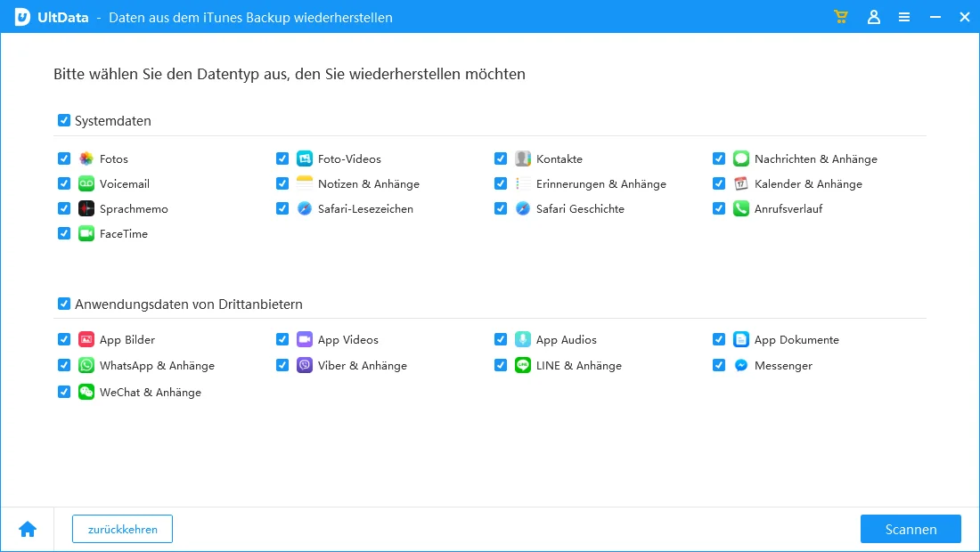Uncheck Nachrichten & Anhänge checkbox
Screen dimensions: 980x552
[x=719, y=158]
